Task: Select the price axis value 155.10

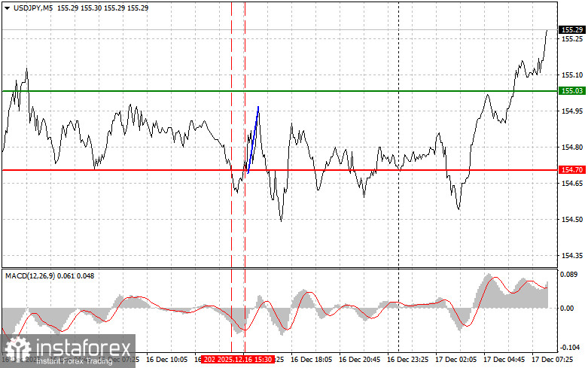Action: [572, 75]
